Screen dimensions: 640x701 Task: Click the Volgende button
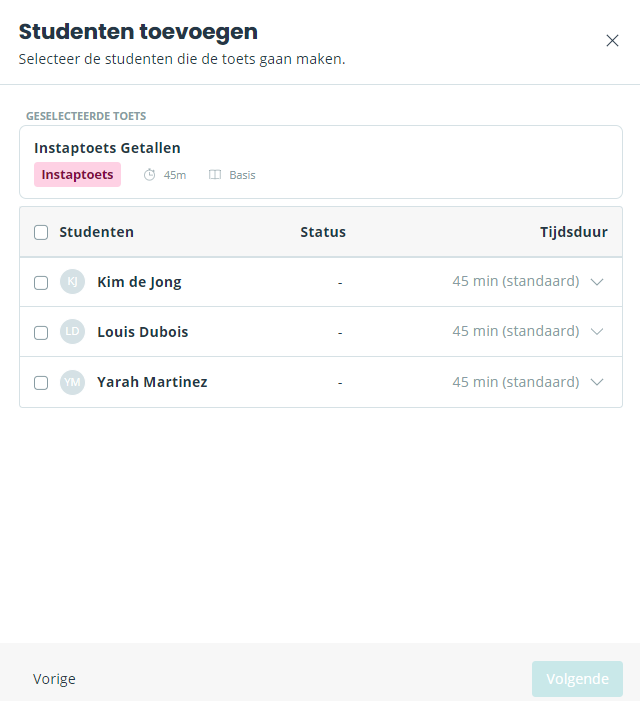tap(577, 679)
